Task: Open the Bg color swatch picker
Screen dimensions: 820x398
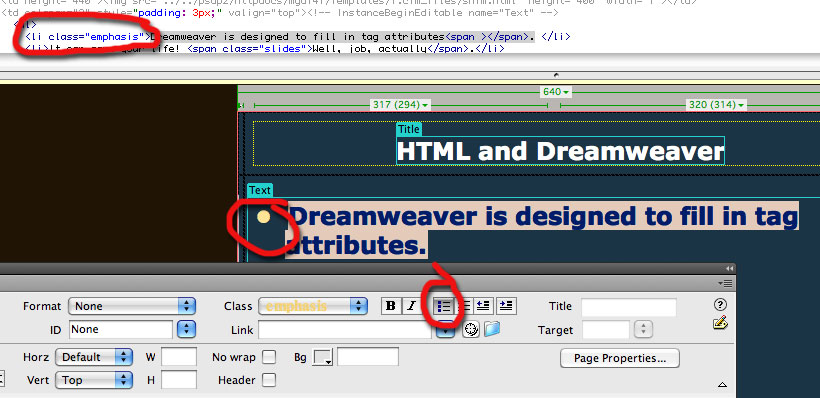Action: (323, 358)
